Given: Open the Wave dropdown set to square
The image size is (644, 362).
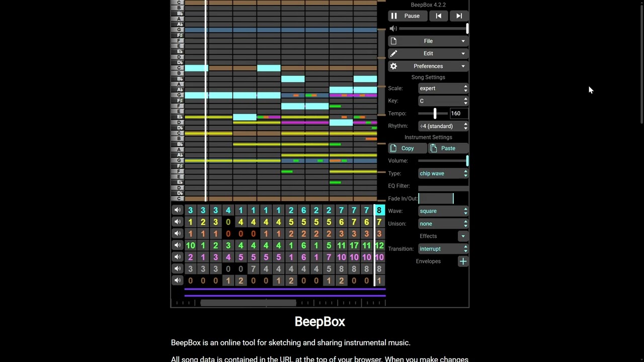Looking at the screenshot, I should 443,211.
